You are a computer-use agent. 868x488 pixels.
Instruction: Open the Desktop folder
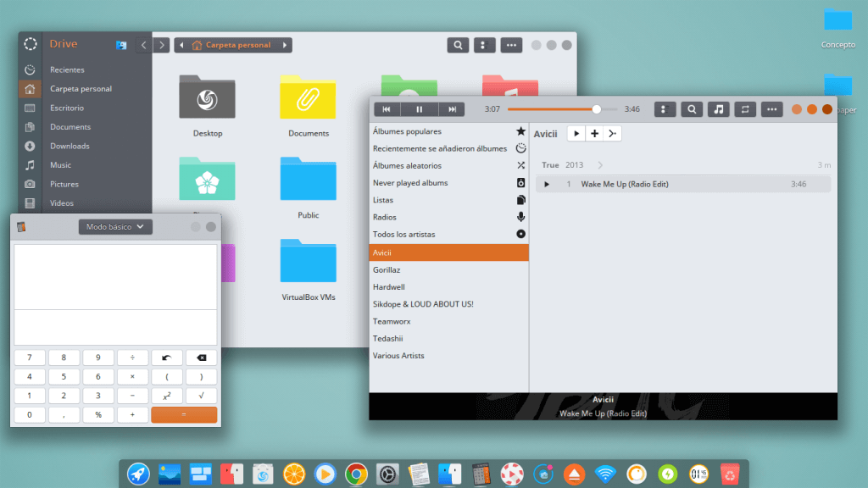click(207, 97)
